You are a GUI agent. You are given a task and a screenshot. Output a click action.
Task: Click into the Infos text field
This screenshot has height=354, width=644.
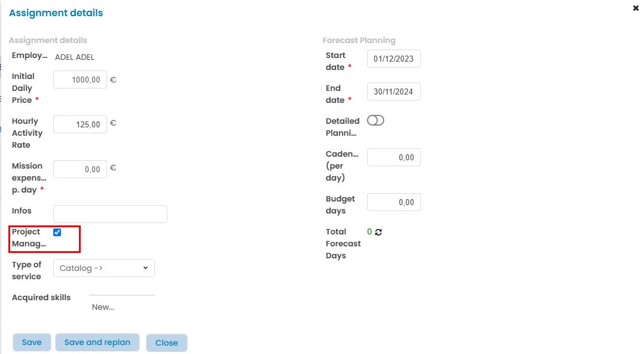click(110, 214)
